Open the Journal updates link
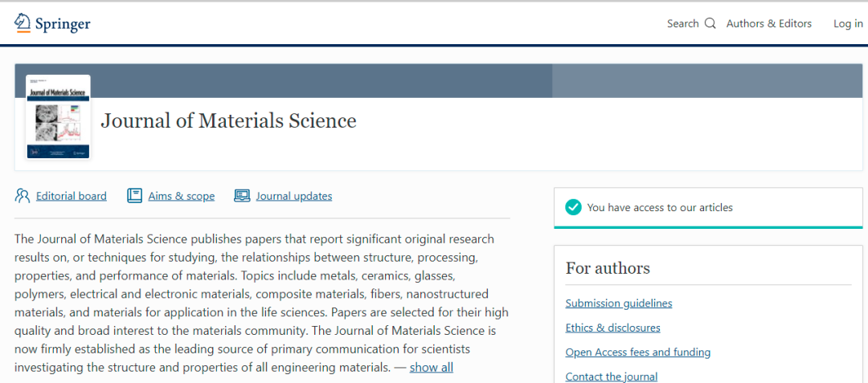 click(293, 196)
